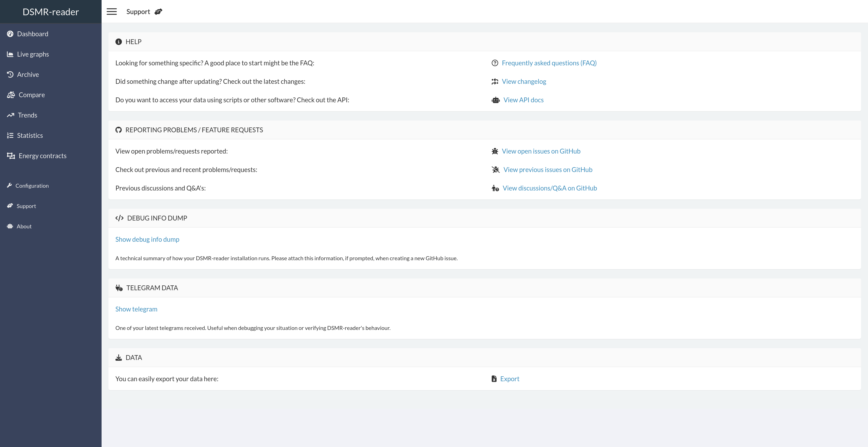Click the About robot icon
Screen dimensions: 868x447
coord(10,226)
